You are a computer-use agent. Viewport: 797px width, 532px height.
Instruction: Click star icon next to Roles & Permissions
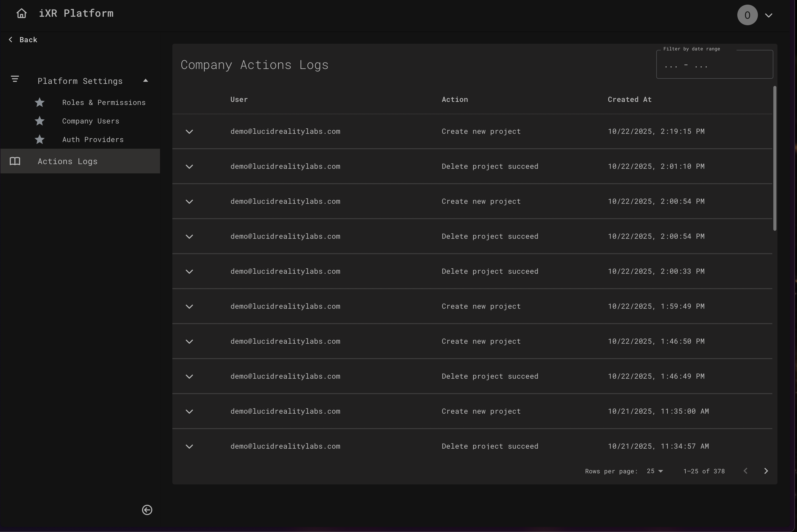pos(40,102)
